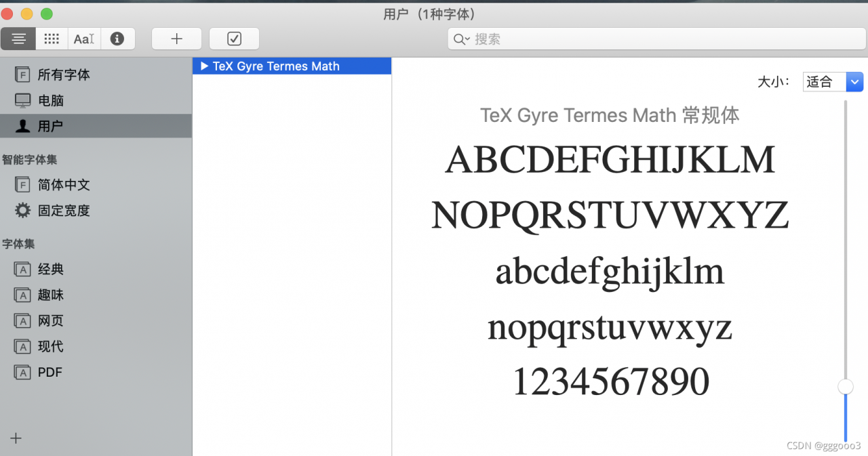868x456 pixels.
Task: Open the Fun (趣味) font collection
Action: coord(50,295)
